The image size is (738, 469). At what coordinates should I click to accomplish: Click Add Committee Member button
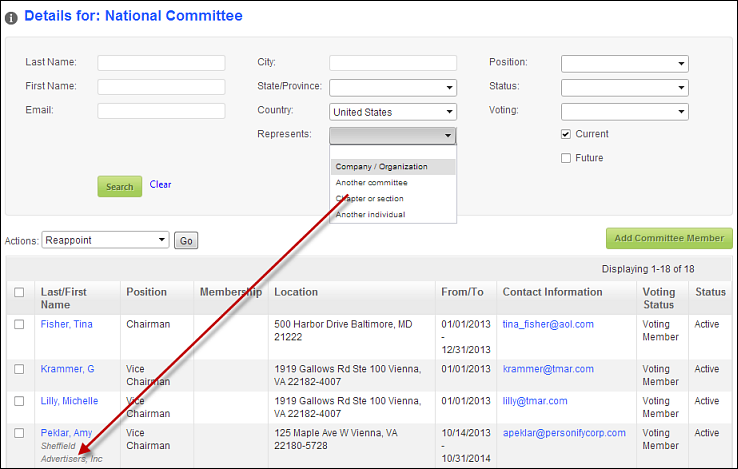click(669, 238)
